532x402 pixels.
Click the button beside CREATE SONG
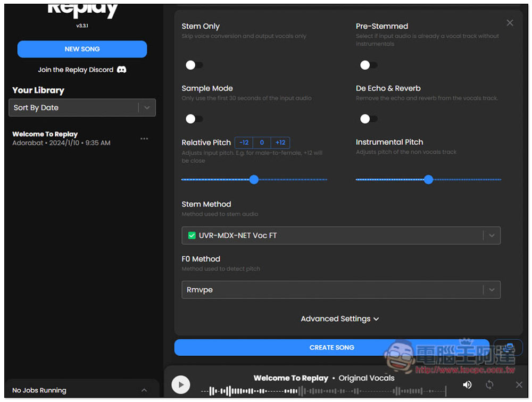508,347
